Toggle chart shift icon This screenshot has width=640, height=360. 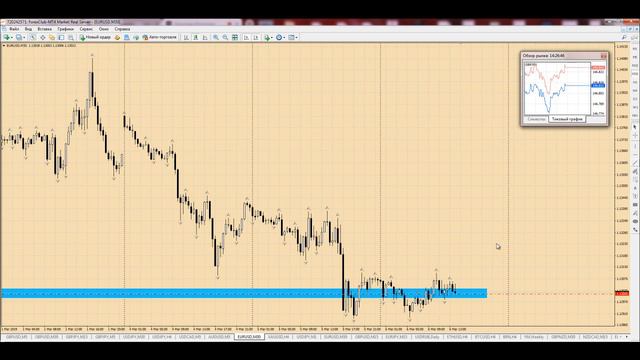256,37
